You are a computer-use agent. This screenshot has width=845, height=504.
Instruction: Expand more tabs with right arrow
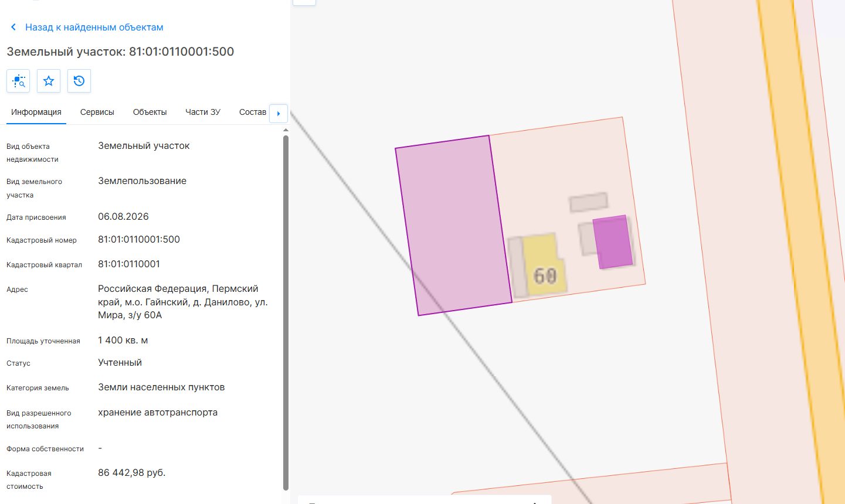[x=279, y=114]
